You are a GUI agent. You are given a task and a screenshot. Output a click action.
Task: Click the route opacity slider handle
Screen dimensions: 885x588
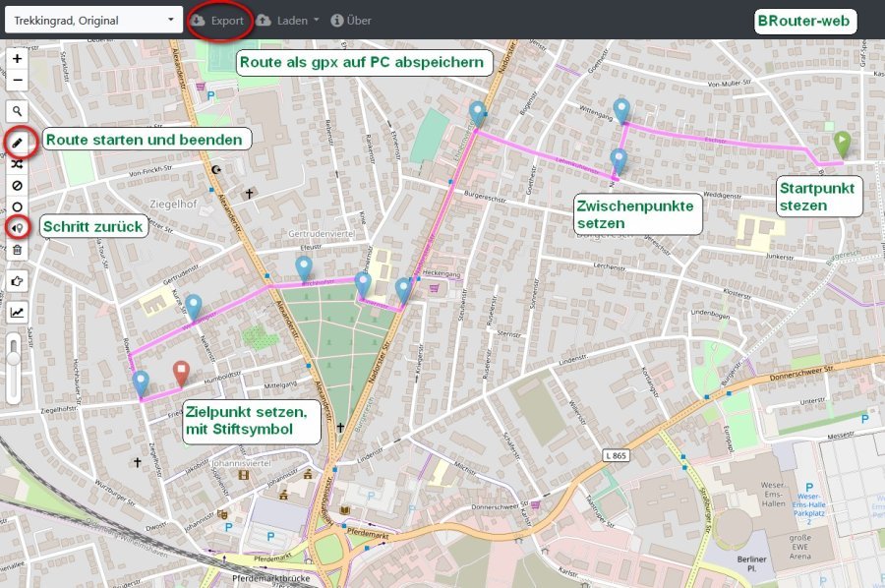(x=13, y=358)
